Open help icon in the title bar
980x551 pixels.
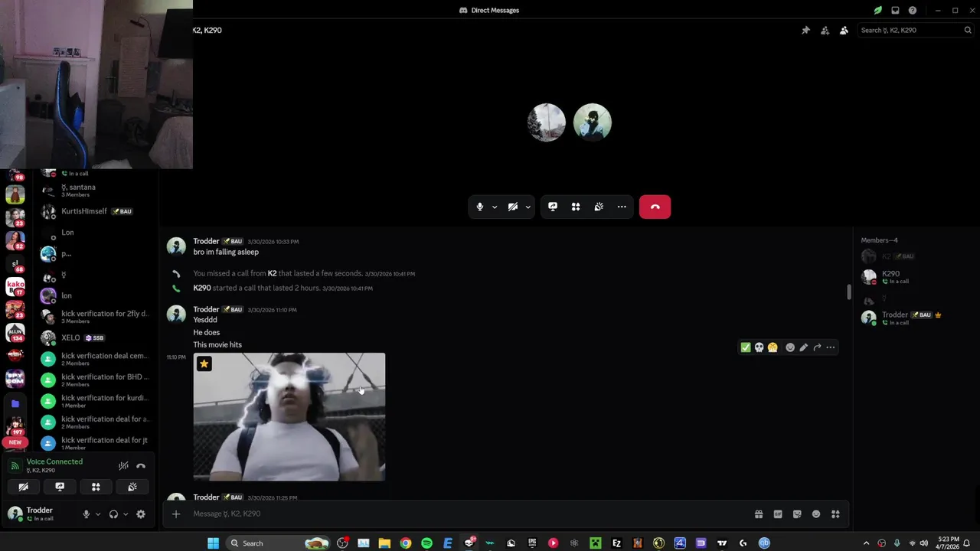click(x=913, y=10)
